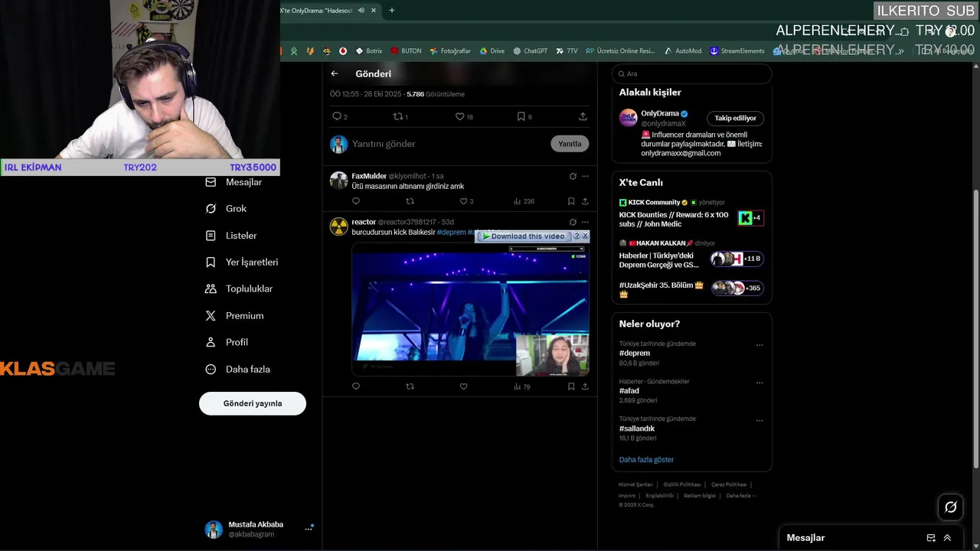Image resolution: width=980 pixels, height=551 pixels.
Task: Reply to reactor's comment
Action: [x=355, y=386]
